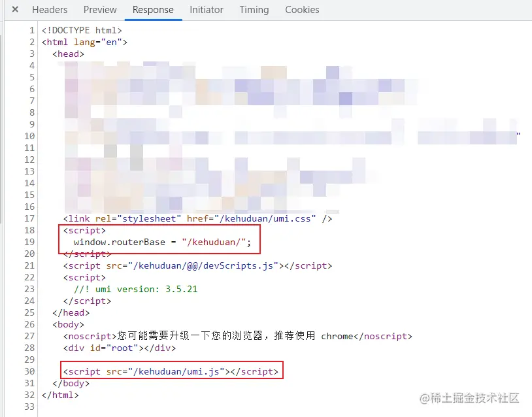Click the devScripts.js script line
This screenshot has height=417, width=532.
click(x=197, y=265)
